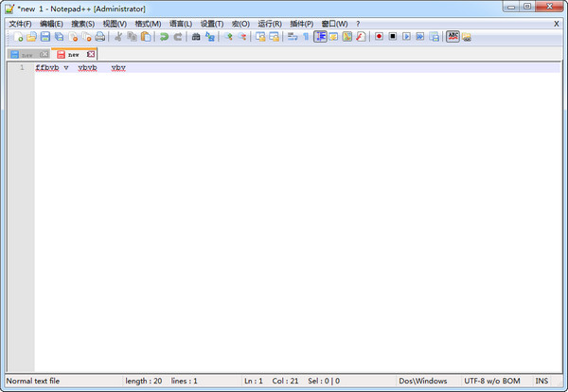Click the Play macro icon
Viewport: 568px width, 392px height.
coord(406,37)
